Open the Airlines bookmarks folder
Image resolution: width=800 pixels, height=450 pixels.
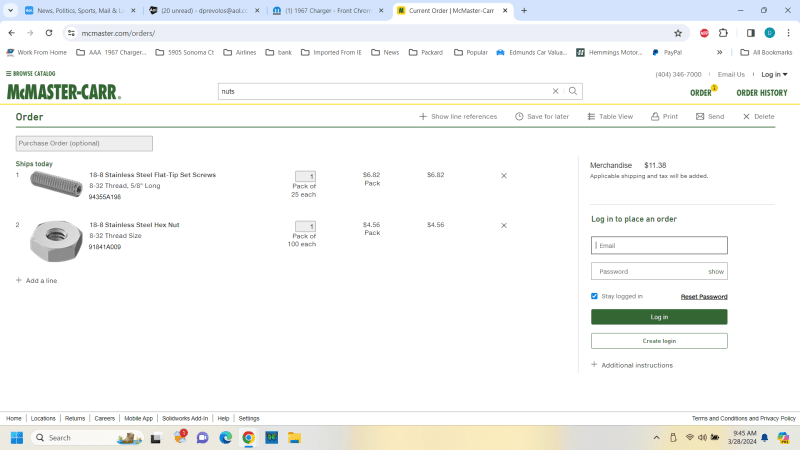[x=240, y=53]
